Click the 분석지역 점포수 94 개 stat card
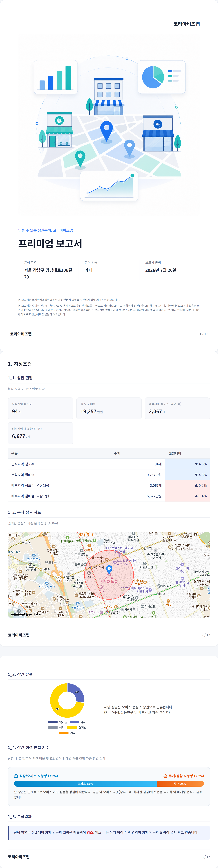Viewport: 218px width, 868px height. pos(41,408)
